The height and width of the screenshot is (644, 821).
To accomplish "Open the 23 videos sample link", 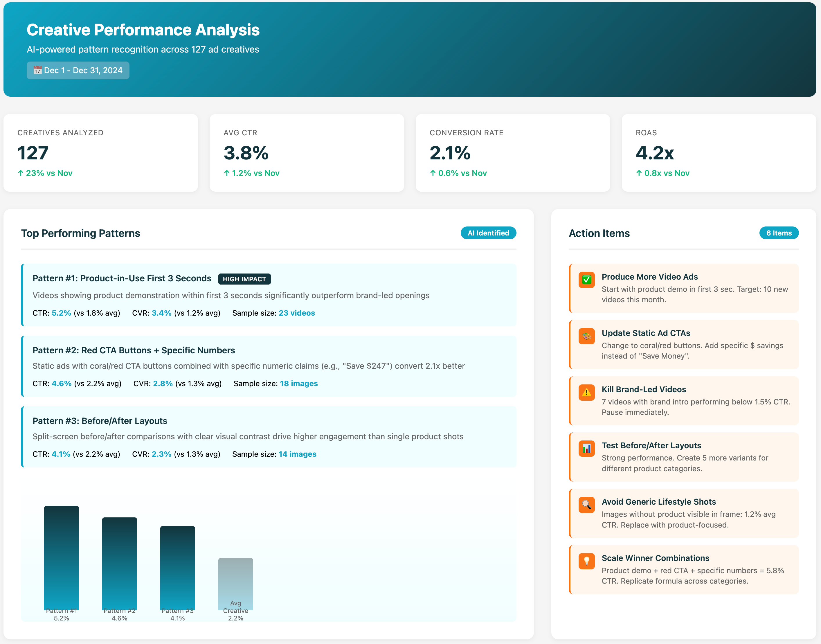I will [x=297, y=313].
